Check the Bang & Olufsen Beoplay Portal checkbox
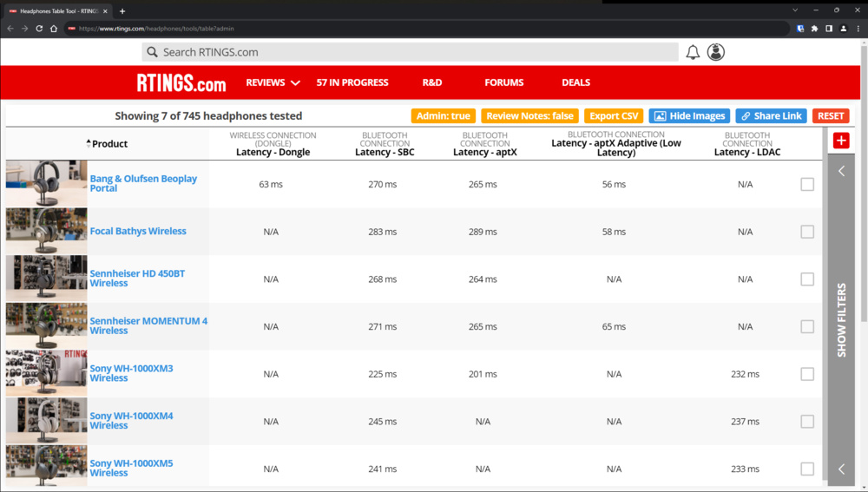Image resolution: width=868 pixels, height=492 pixels. click(x=807, y=184)
